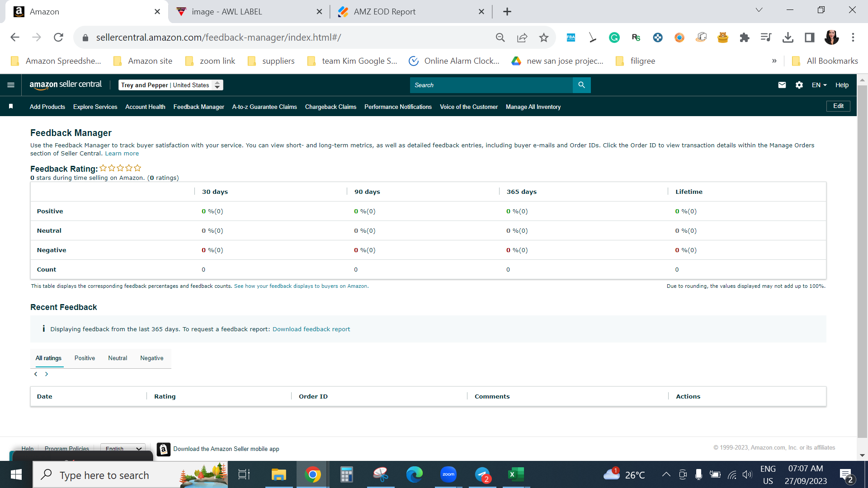
Task: Open the Calculator app in the taskbar
Action: coord(346,474)
